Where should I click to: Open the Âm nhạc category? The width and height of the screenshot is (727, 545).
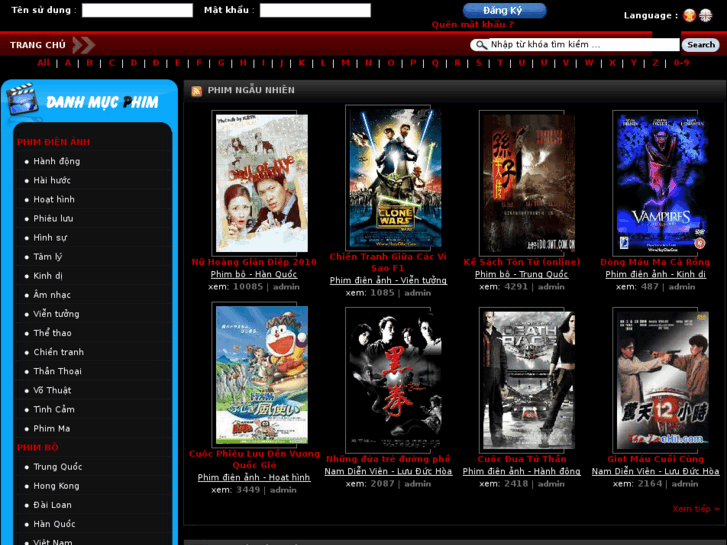(52, 295)
